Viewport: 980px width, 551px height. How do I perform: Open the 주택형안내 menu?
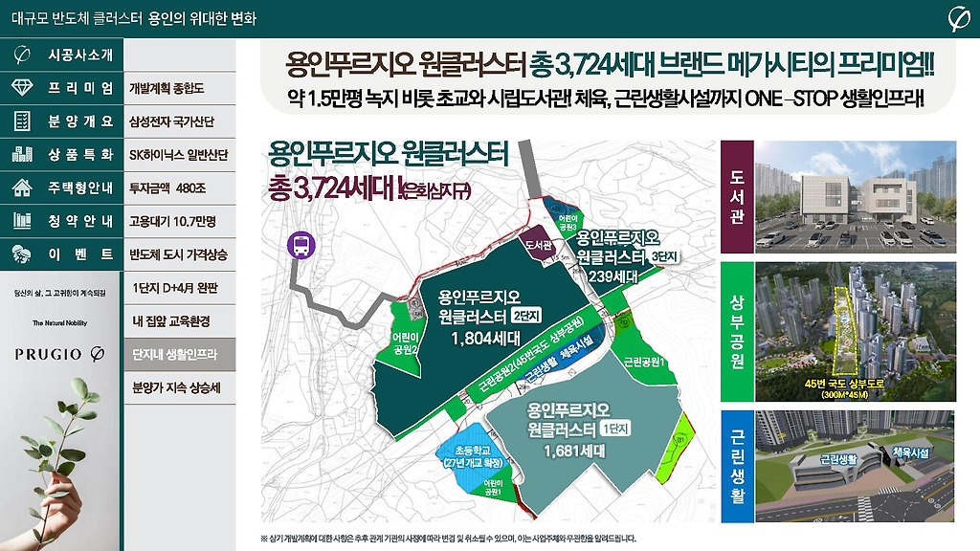coord(61,187)
